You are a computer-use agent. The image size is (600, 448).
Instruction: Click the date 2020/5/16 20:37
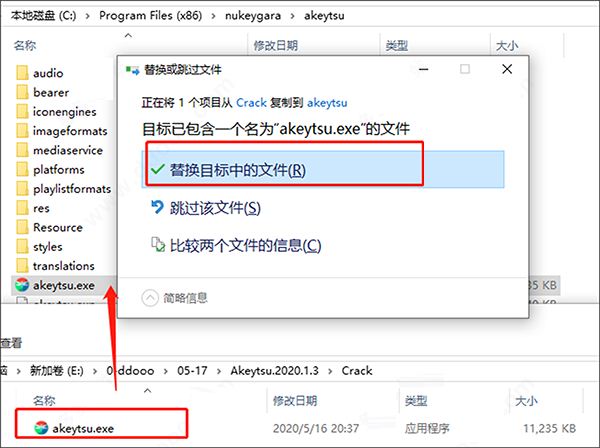coord(316,428)
